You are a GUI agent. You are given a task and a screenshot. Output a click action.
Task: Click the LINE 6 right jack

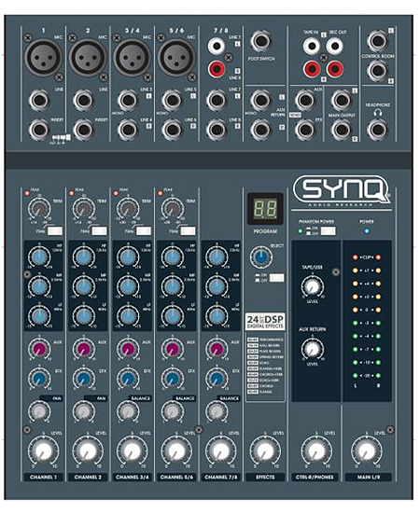point(172,130)
